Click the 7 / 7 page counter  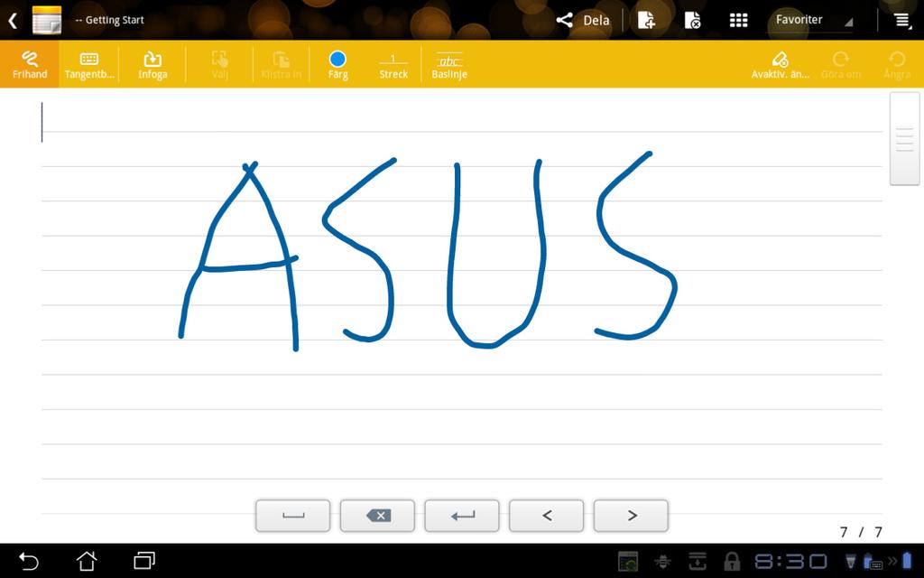point(861,532)
